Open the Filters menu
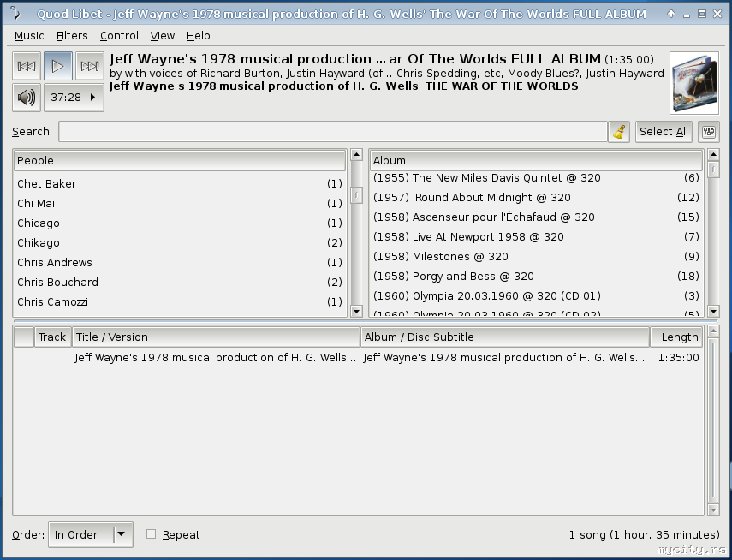The height and width of the screenshot is (560, 732). tap(72, 35)
